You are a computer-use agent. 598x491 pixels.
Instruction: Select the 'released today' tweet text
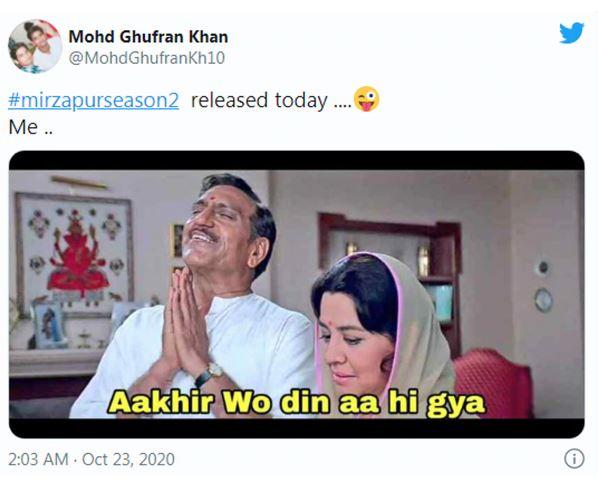[259, 100]
